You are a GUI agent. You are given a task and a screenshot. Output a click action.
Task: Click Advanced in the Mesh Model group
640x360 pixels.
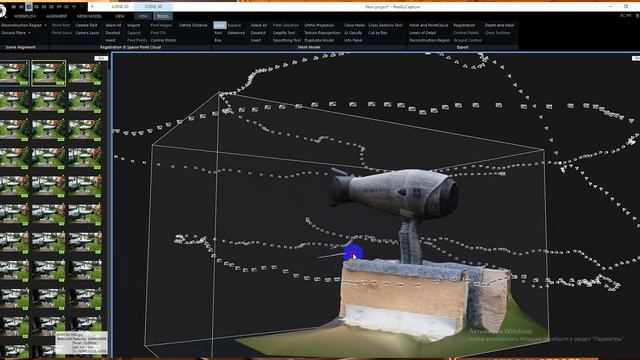(236, 33)
